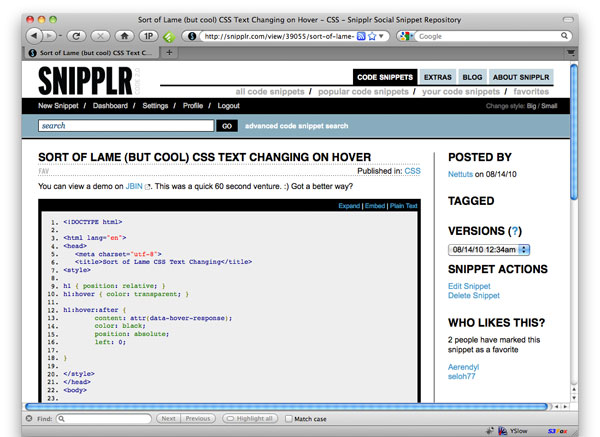
Task: Click the vertical scrollbar thumb
Action: [x=574, y=132]
